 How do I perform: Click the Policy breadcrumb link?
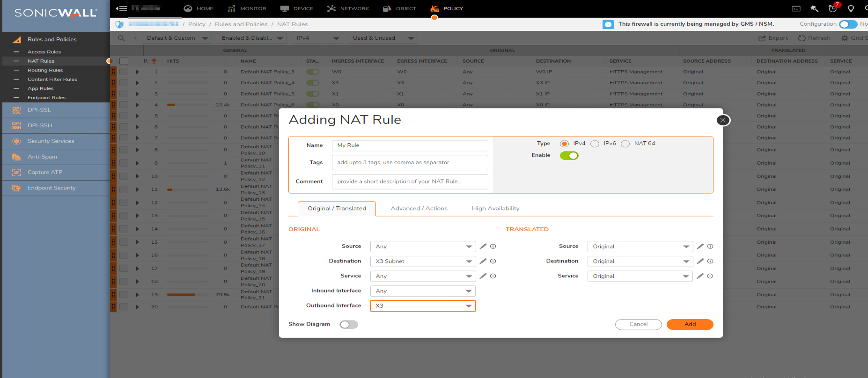[x=197, y=24]
